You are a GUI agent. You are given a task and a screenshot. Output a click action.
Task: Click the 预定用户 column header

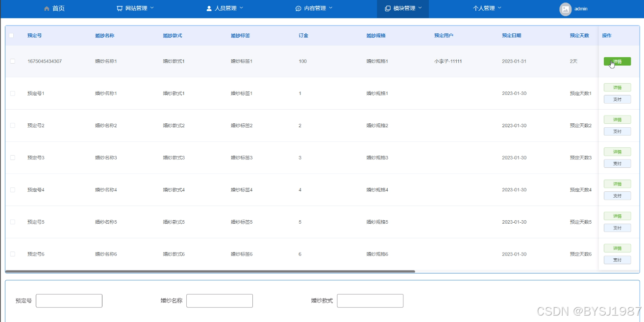pyautogui.click(x=444, y=36)
